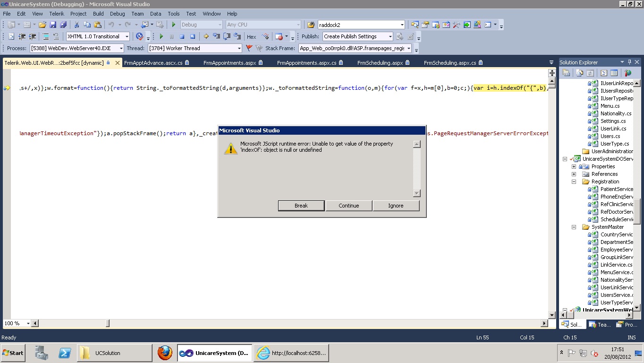Click the Stop Debugging square icon

point(182,36)
